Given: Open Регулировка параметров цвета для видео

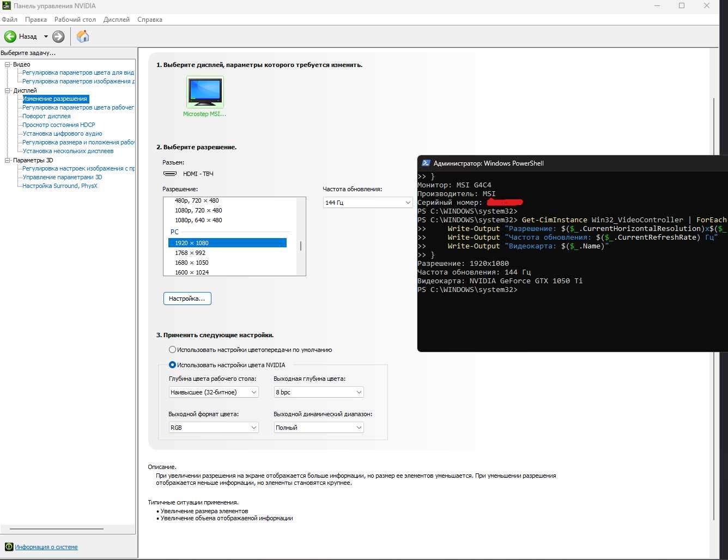Looking at the screenshot, I should [x=78, y=72].
